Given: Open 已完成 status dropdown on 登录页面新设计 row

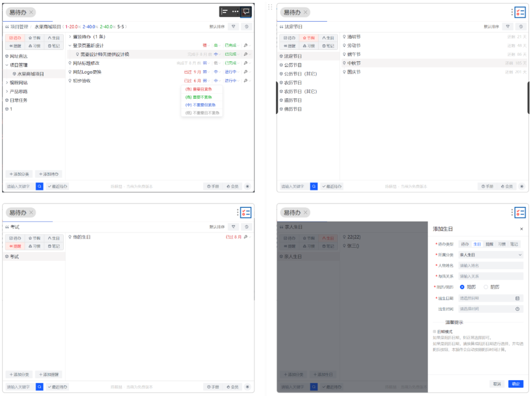Looking at the screenshot, I should 232,45.
